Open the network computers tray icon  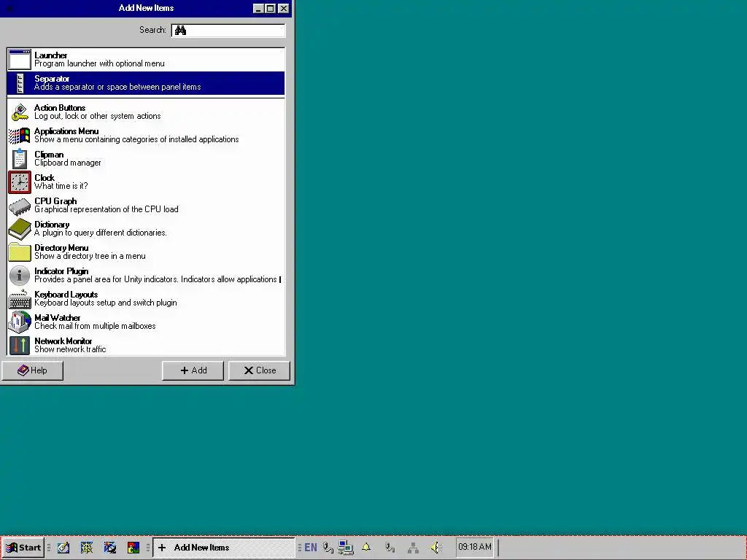point(345,548)
